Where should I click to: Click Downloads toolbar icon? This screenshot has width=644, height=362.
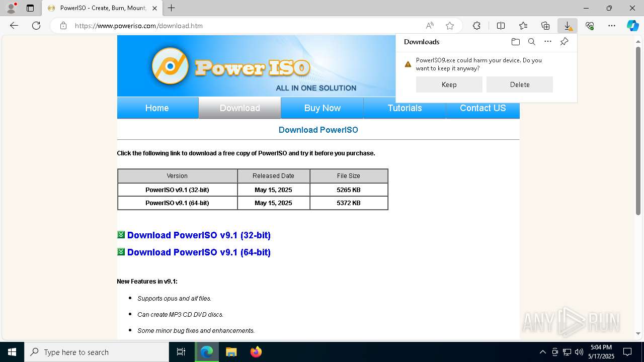(x=568, y=26)
